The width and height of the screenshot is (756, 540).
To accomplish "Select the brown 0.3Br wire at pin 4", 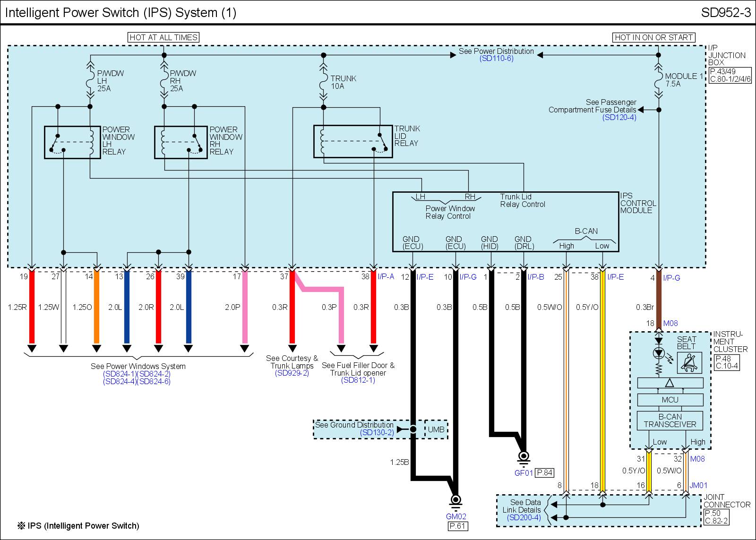I will click(x=659, y=299).
